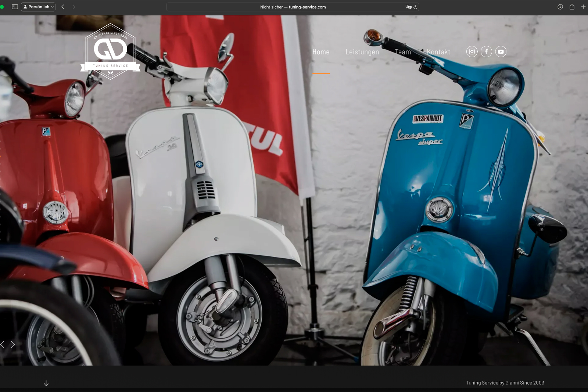Open the Leistungen menu item
This screenshot has width=588, height=392.
pyautogui.click(x=362, y=52)
